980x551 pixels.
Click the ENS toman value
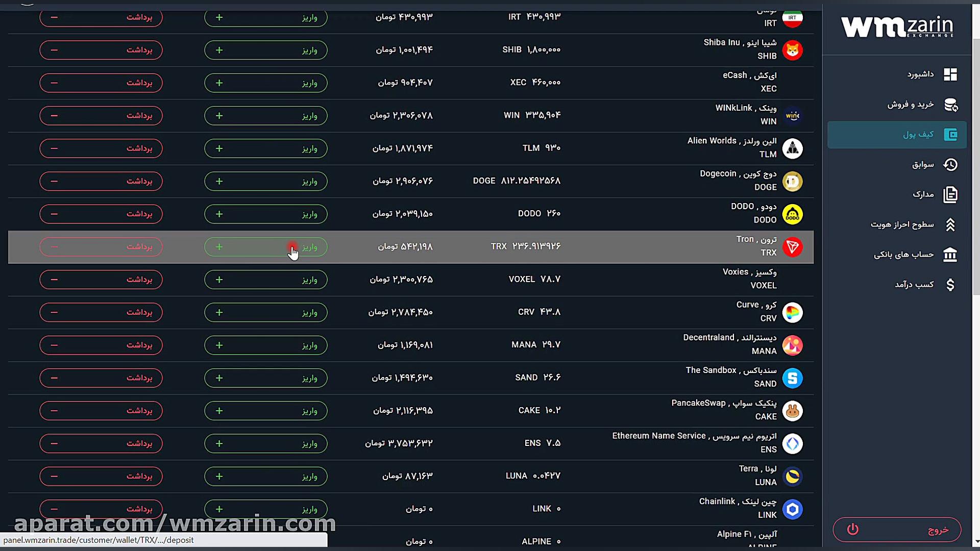tap(399, 443)
